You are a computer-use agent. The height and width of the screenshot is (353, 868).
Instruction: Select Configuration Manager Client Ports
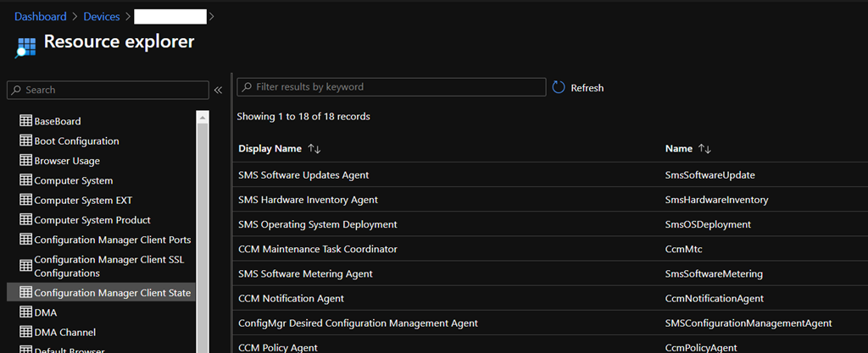tap(112, 240)
